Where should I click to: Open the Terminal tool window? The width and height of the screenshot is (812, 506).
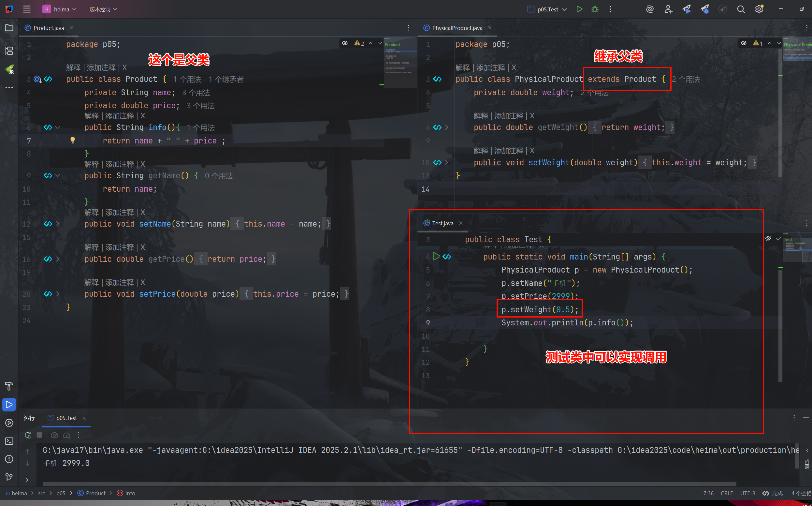[9, 441]
